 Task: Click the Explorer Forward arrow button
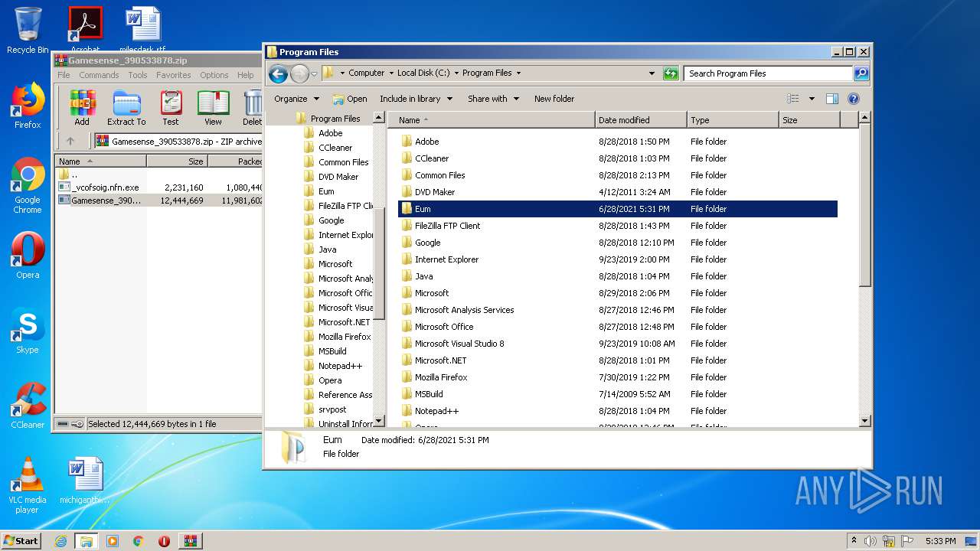(299, 73)
